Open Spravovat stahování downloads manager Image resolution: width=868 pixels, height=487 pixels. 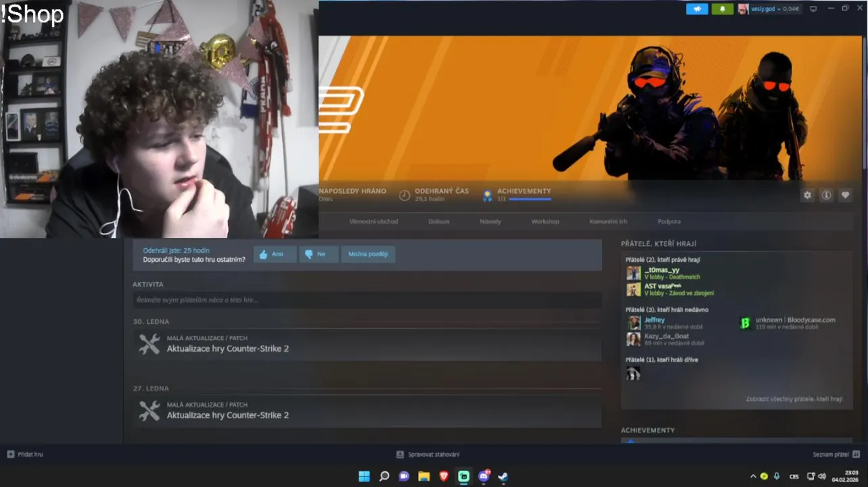(x=428, y=455)
